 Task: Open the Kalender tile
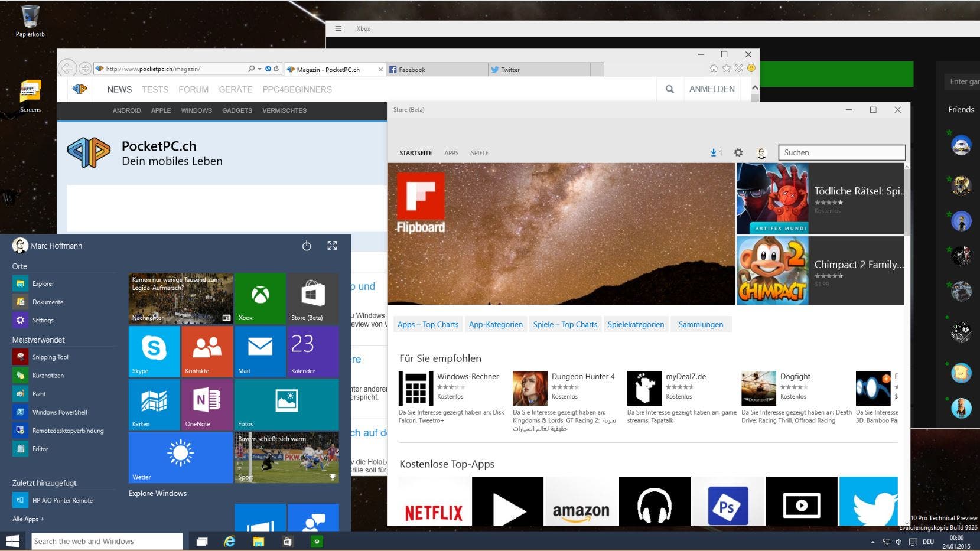point(313,352)
